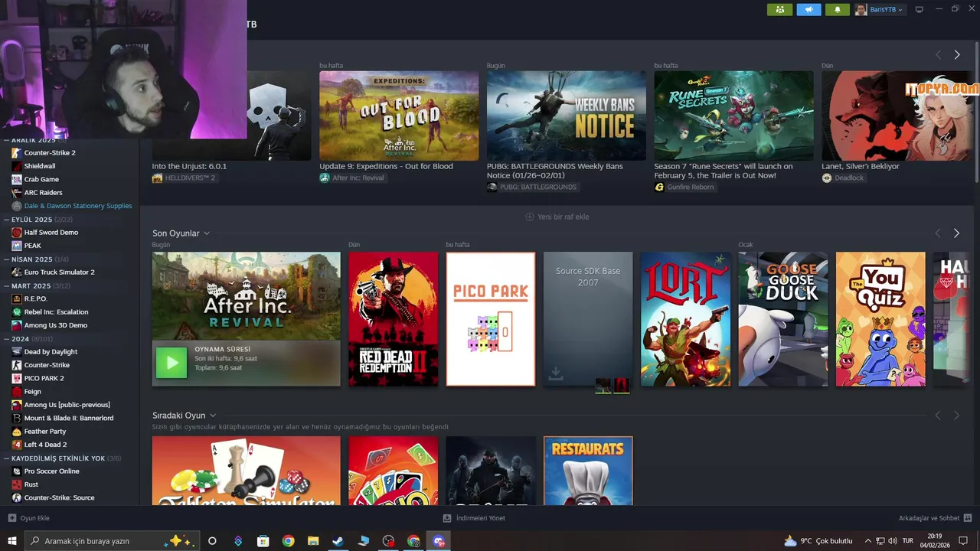980x551 pixels.
Task: Select LORT game cover
Action: click(686, 319)
